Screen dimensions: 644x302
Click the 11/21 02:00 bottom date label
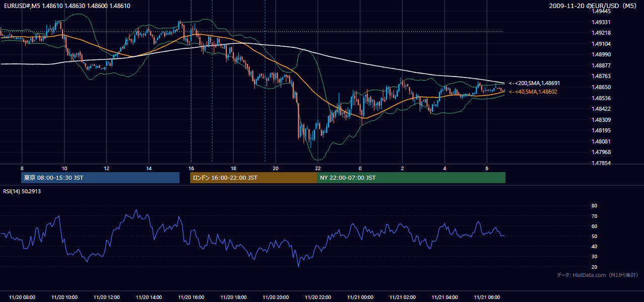coord(402,297)
